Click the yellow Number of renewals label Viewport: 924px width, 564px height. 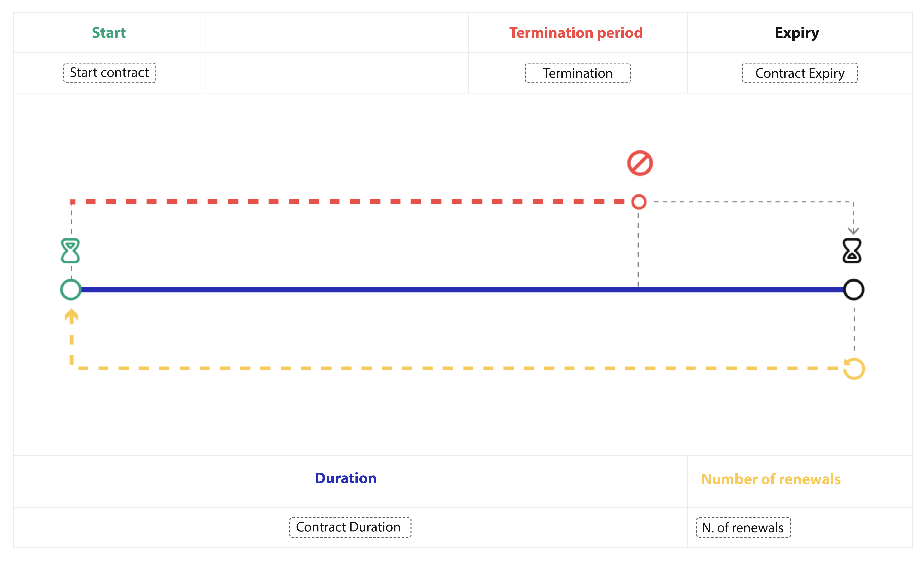tap(771, 479)
